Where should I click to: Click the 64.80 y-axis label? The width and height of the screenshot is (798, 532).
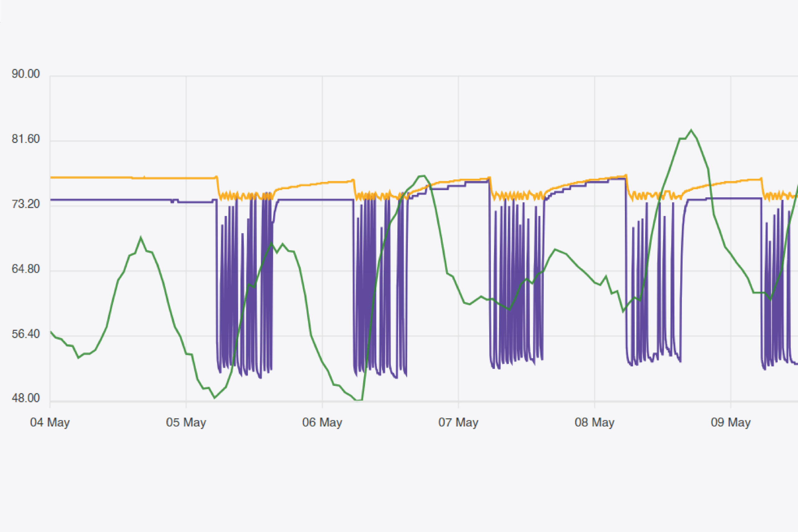[26, 269]
